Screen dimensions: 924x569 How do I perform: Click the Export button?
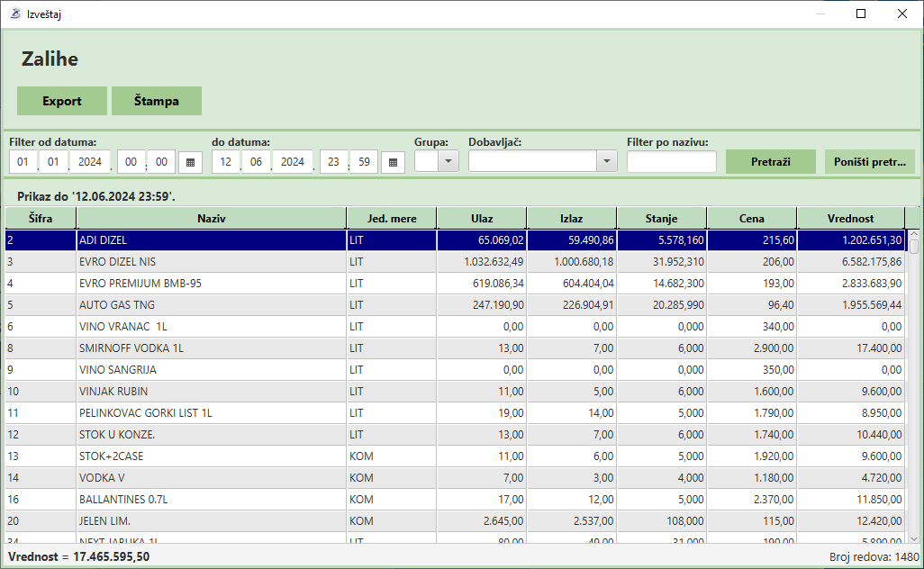tap(62, 101)
